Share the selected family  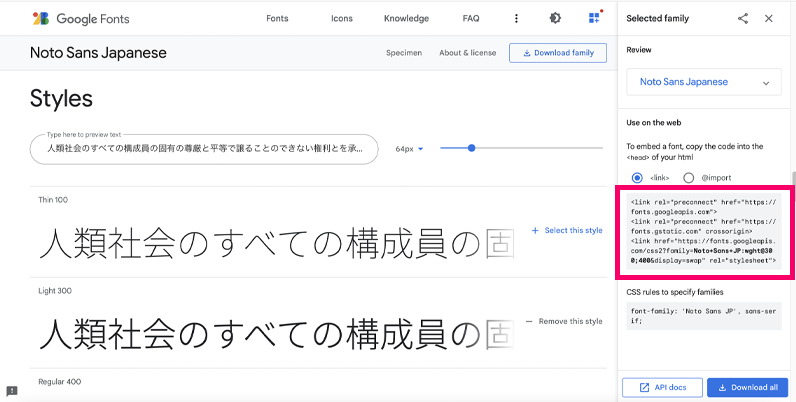coord(743,18)
